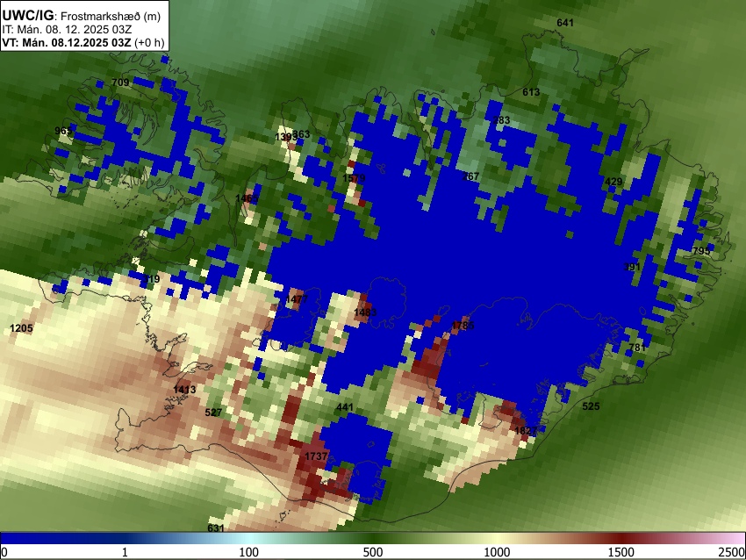This screenshot has width=746, height=560.
Task: Click the 527 value label
Action: point(213,413)
